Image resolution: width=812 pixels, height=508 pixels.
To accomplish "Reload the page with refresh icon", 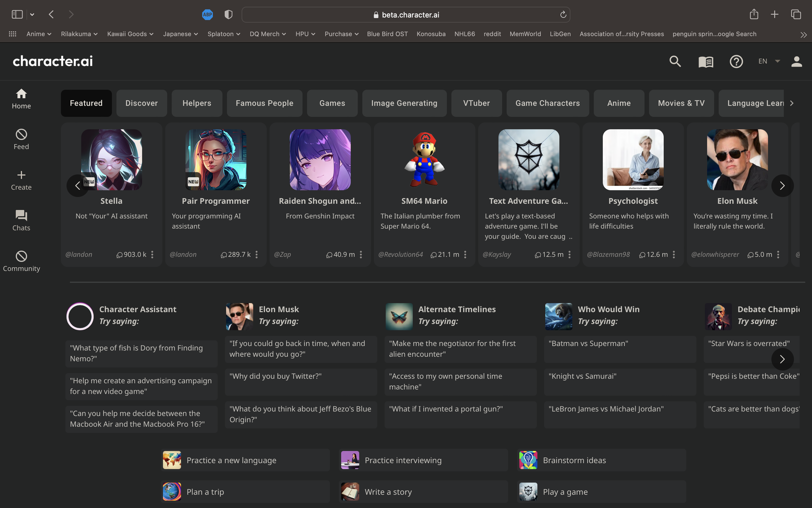I will [563, 14].
